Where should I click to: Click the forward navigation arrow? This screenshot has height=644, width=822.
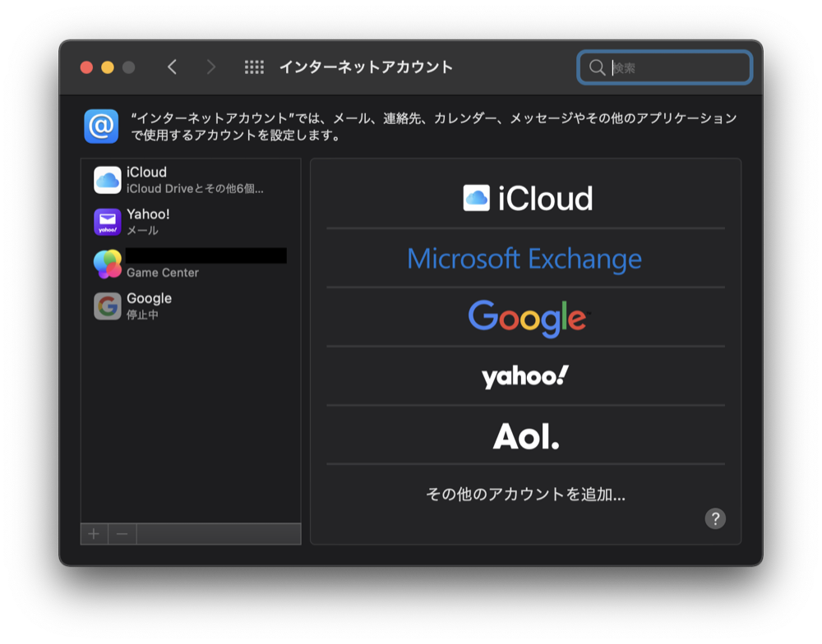click(x=210, y=67)
